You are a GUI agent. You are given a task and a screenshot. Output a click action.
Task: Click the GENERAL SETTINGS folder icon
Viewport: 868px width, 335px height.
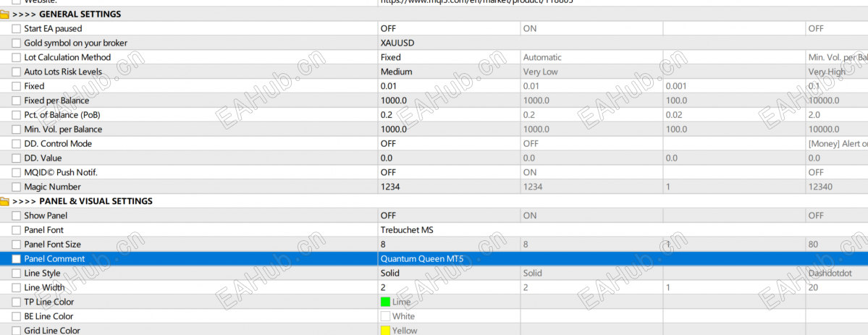pos(4,14)
